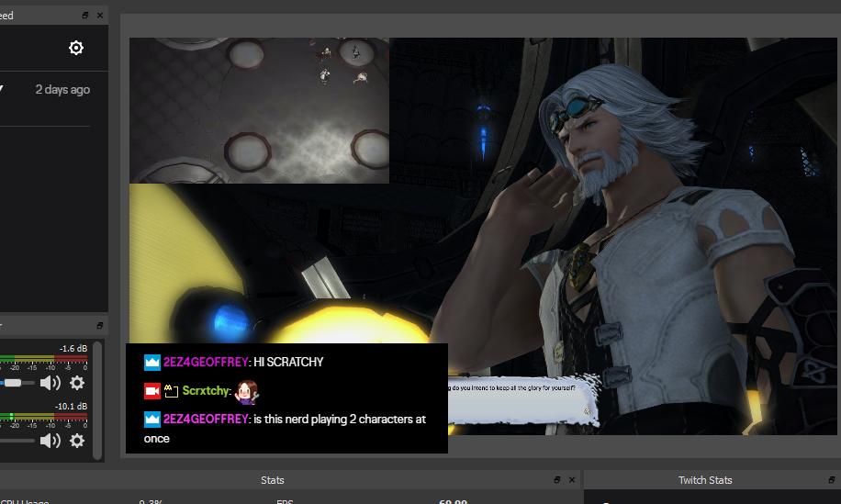
Task: Select the chat overlay source in preview
Action: click(x=286, y=398)
